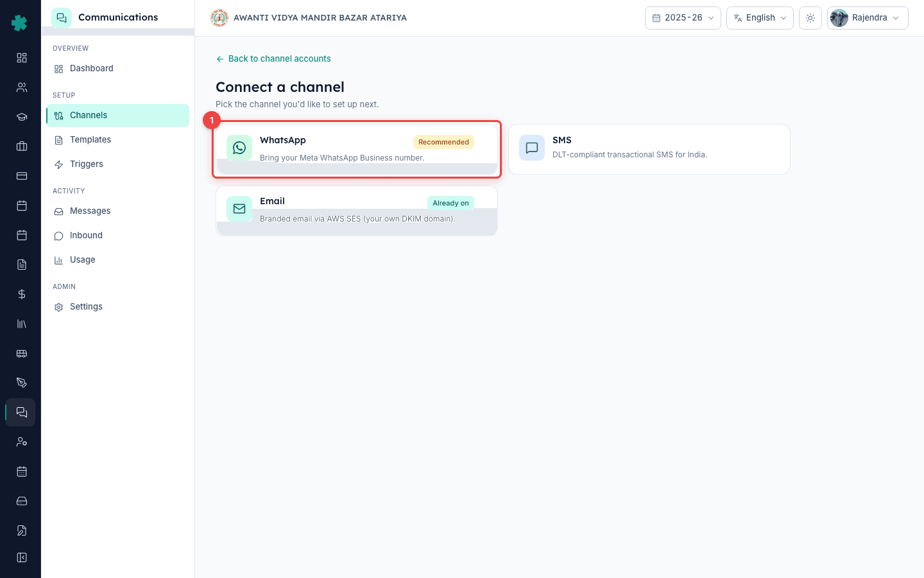The height and width of the screenshot is (578, 924).
Task: Click the Communications module header icon
Action: [62, 18]
